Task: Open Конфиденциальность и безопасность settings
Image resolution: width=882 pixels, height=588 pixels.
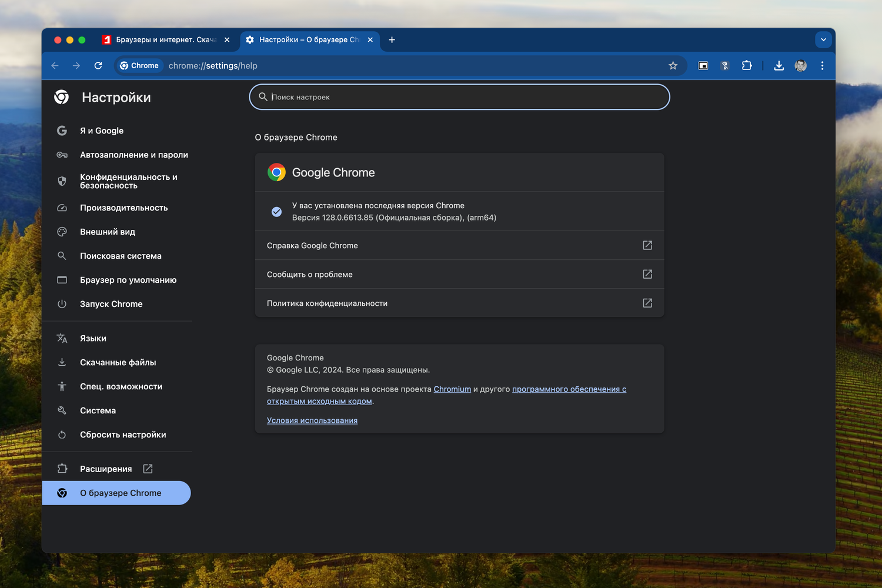Action: 117,181
